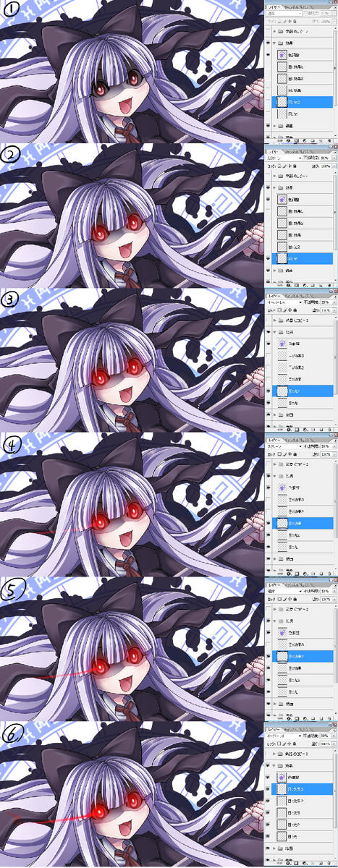This screenshot has width=338, height=868.
Task: Select 目:効果3 layer row in step 1 panel
Action: point(303,67)
